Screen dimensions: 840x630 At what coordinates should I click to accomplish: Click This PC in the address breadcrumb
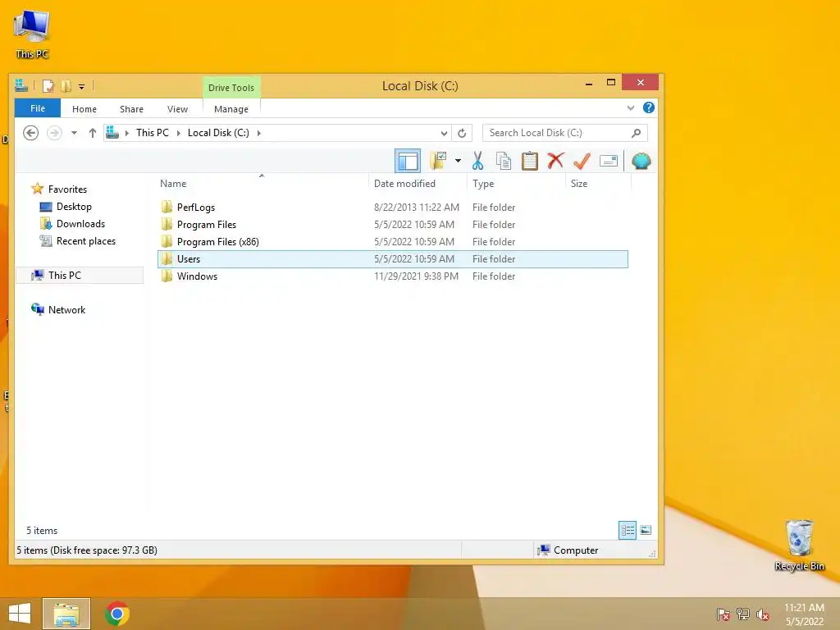(152, 133)
